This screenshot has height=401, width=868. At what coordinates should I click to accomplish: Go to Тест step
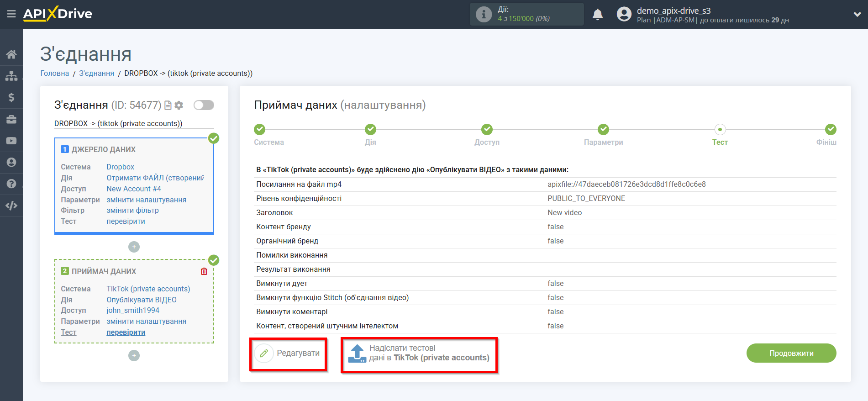click(x=720, y=130)
